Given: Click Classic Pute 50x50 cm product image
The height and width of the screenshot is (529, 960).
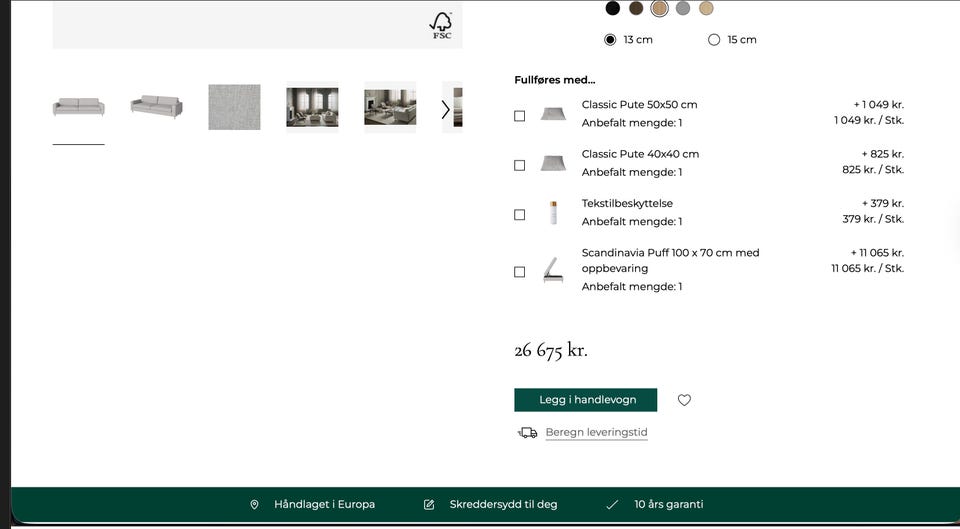Looking at the screenshot, I should 553,114.
